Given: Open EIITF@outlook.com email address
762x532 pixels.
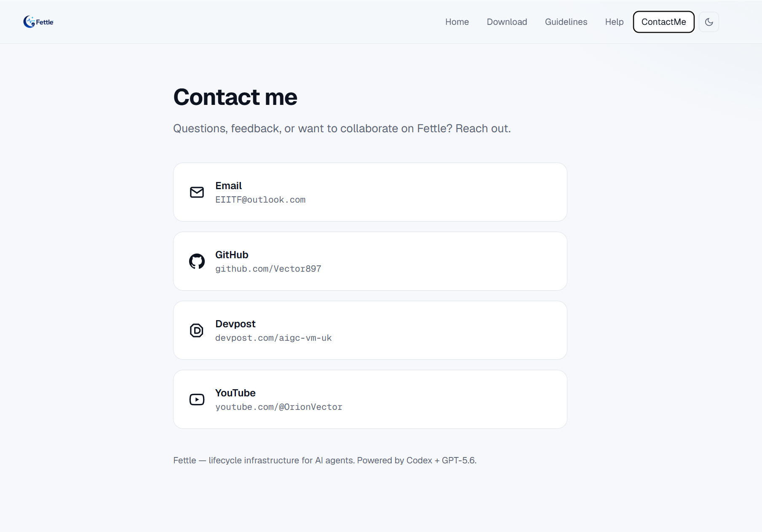Looking at the screenshot, I should tap(260, 200).
